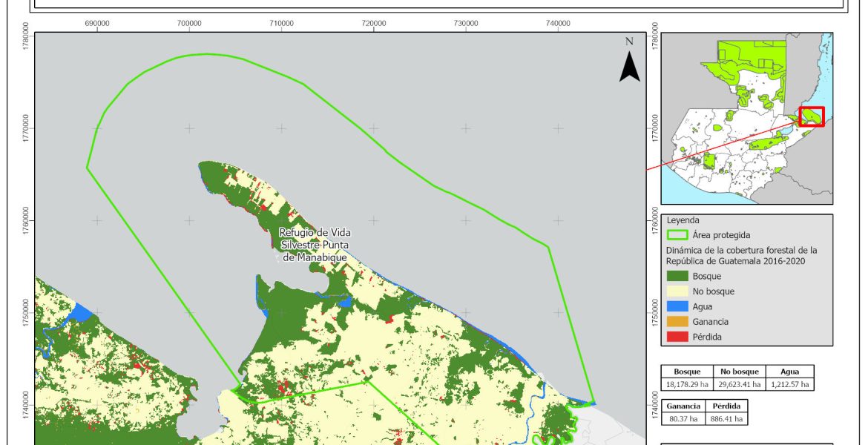Click the red locator box on inset map

point(812,116)
